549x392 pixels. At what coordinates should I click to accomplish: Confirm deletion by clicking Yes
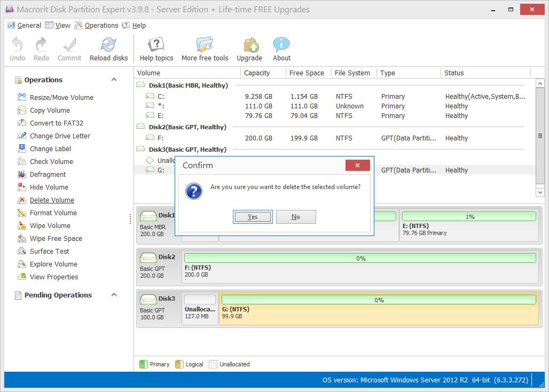coord(253,217)
